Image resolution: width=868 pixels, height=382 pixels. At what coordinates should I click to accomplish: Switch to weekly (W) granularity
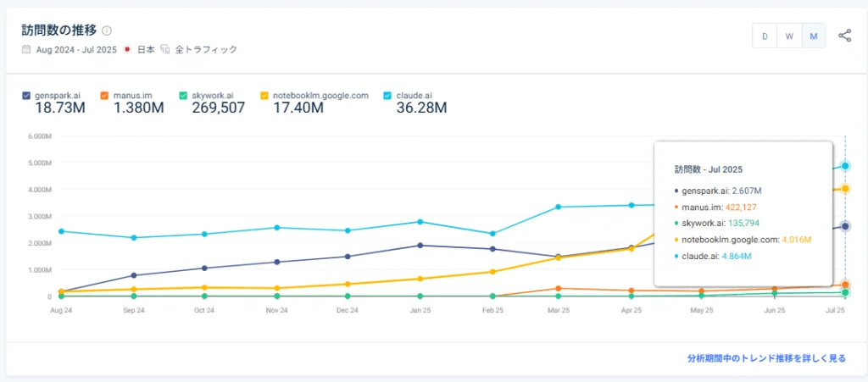pos(789,36)
